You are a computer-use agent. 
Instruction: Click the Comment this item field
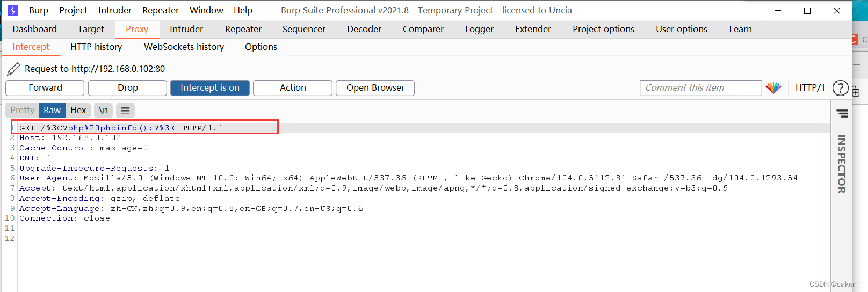coord(700,88)
